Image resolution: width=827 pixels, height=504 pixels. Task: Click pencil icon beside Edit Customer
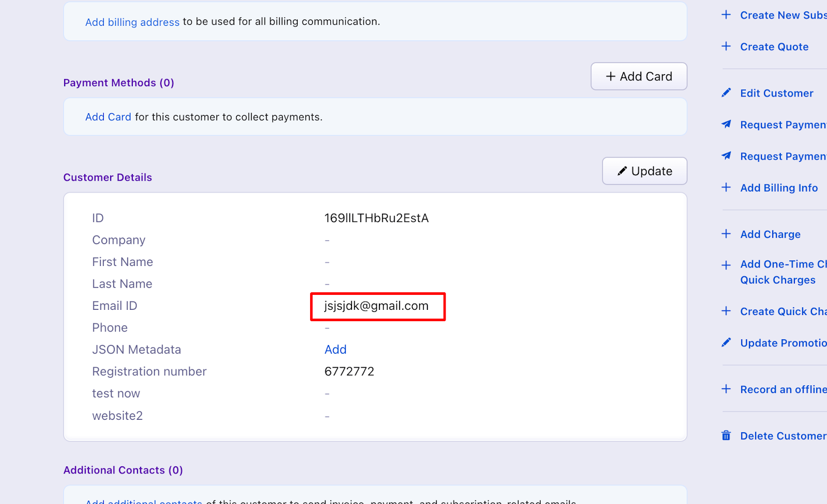[726, 93]
